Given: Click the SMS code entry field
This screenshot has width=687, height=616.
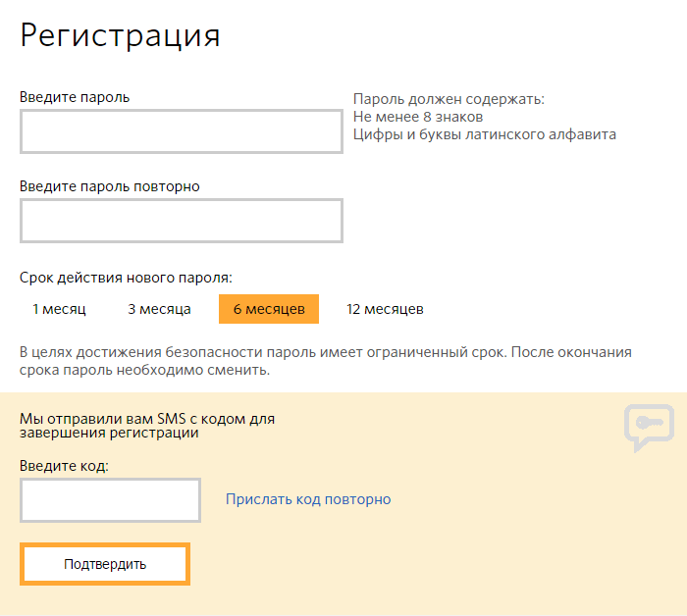Looking at the screenshot, I should (110, 500).
